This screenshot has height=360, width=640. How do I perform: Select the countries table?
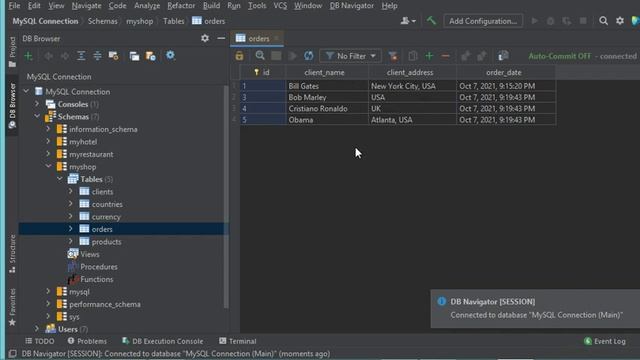pos(107,204)
